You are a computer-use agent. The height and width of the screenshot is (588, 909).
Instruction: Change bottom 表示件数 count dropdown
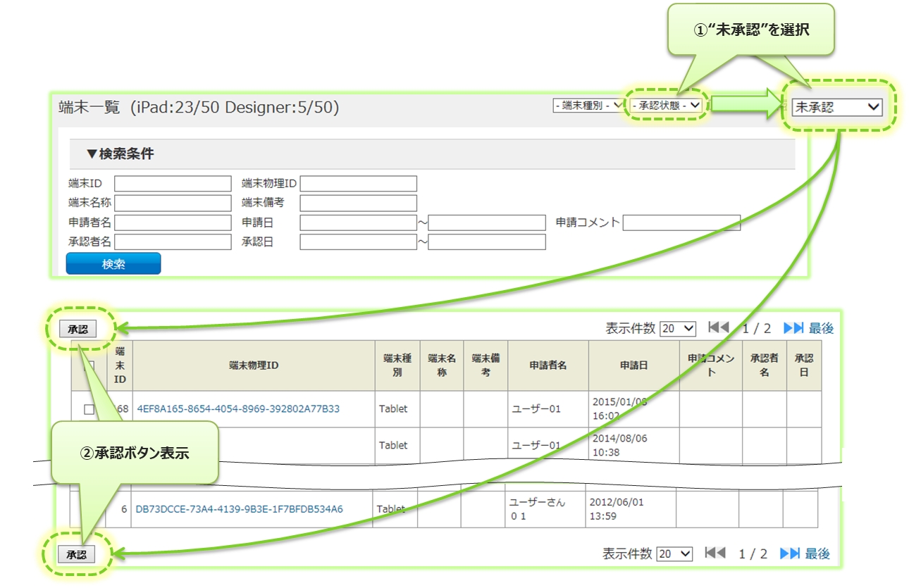point(674,554)
